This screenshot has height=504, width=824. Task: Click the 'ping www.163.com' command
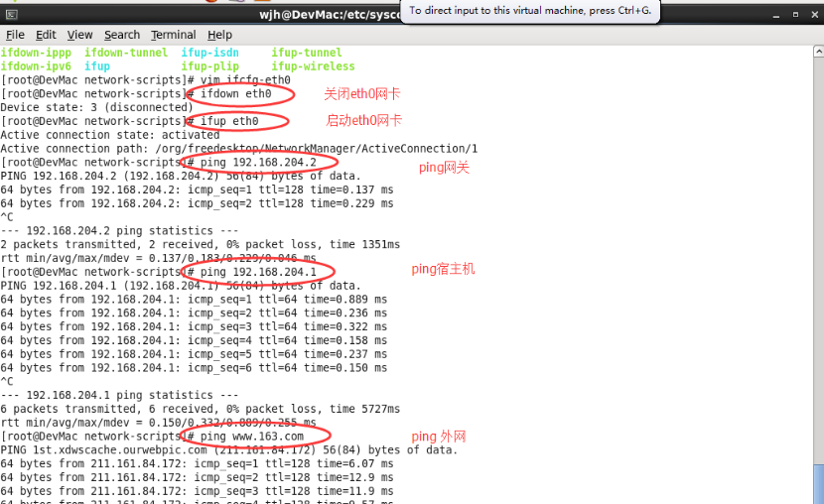[252, 437]
